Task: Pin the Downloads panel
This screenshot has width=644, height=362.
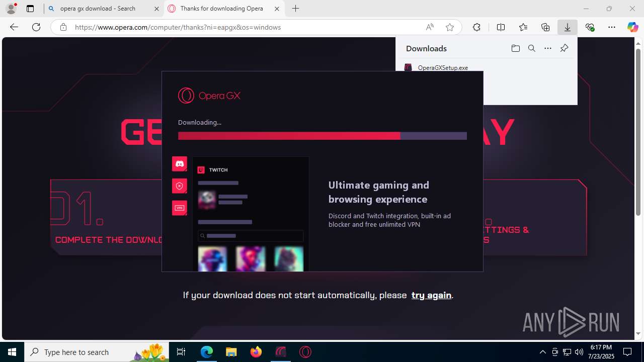Action: tap(564, 48)
